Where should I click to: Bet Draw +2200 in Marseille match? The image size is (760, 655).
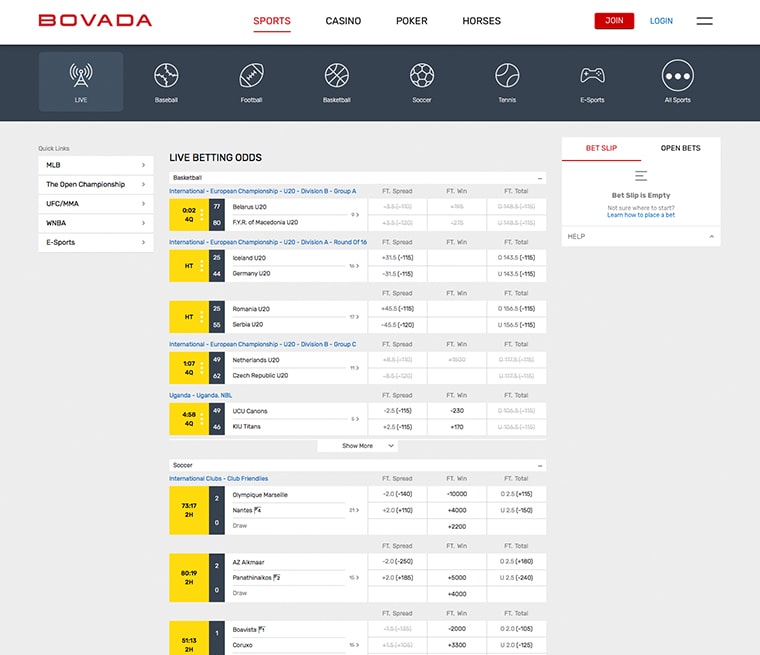coord(457,527)
